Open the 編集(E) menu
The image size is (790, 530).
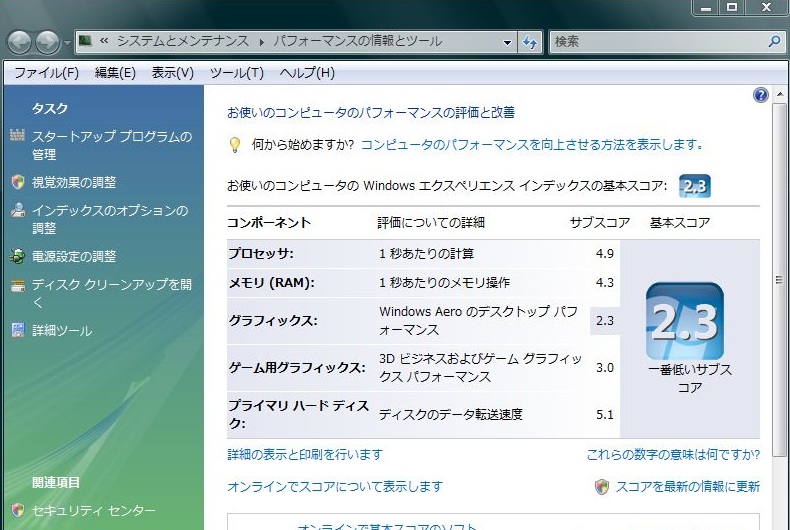pos(115,73)
